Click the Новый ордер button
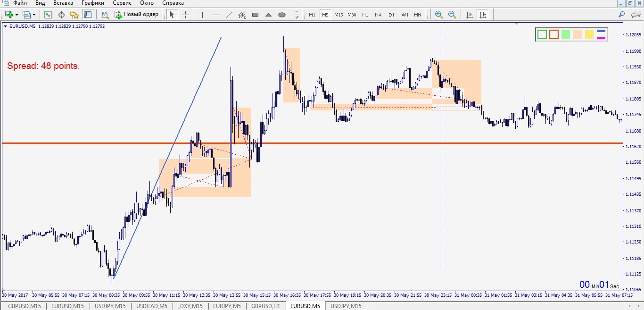Viewport: 644px width, 310px height. pos(137,15)
